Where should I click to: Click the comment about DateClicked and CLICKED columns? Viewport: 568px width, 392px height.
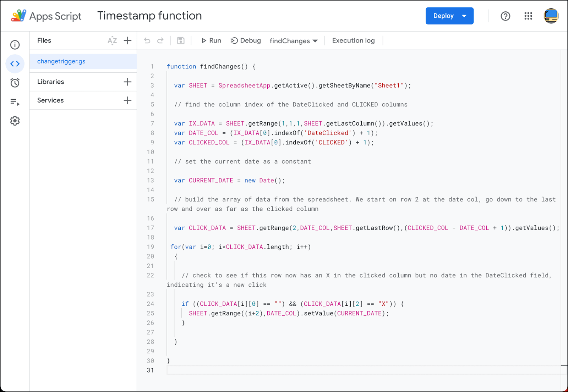point(291,105)
